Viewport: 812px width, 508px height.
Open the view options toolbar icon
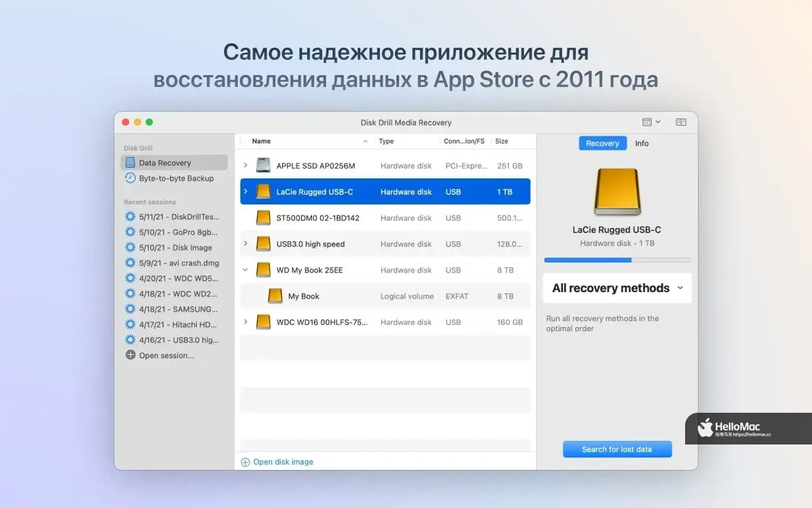pos(651,122)
